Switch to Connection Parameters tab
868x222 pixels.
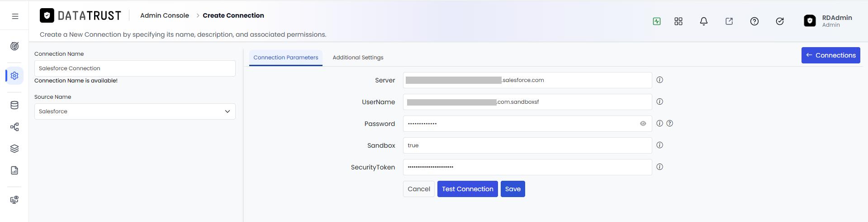(286, 58)
